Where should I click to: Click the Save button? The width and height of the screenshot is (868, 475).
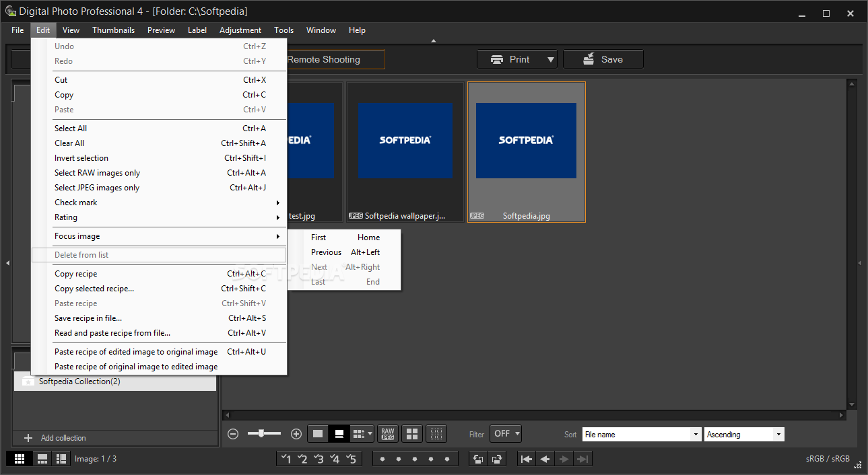603,59
